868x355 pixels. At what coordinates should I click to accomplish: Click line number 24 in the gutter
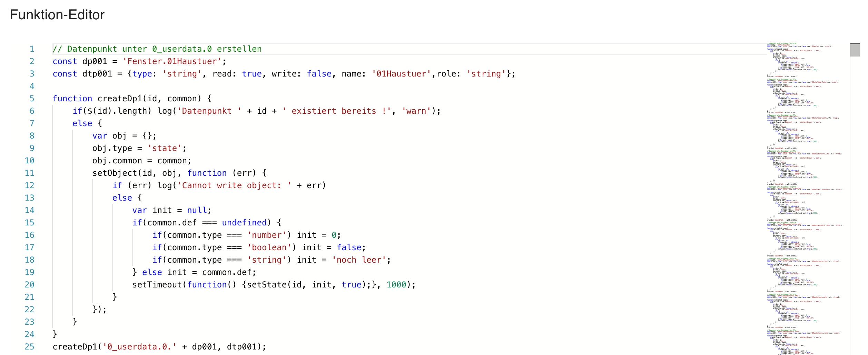[30, 334]
